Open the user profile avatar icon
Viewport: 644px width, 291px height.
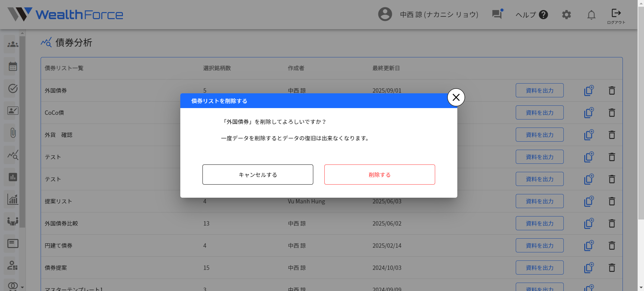click(385, 14)
